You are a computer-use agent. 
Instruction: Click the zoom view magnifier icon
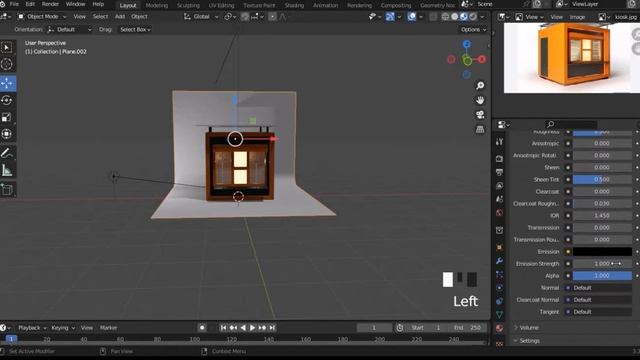(x=480, y=85)
